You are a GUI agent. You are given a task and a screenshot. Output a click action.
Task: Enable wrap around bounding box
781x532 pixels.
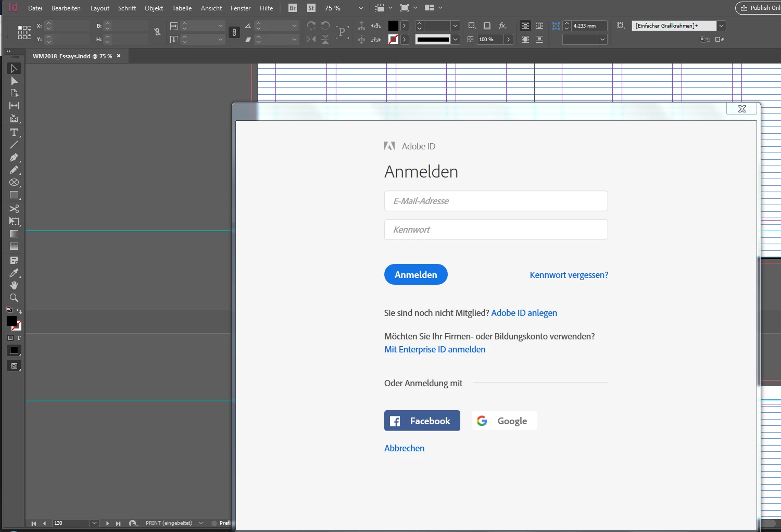tap(539, 26)
